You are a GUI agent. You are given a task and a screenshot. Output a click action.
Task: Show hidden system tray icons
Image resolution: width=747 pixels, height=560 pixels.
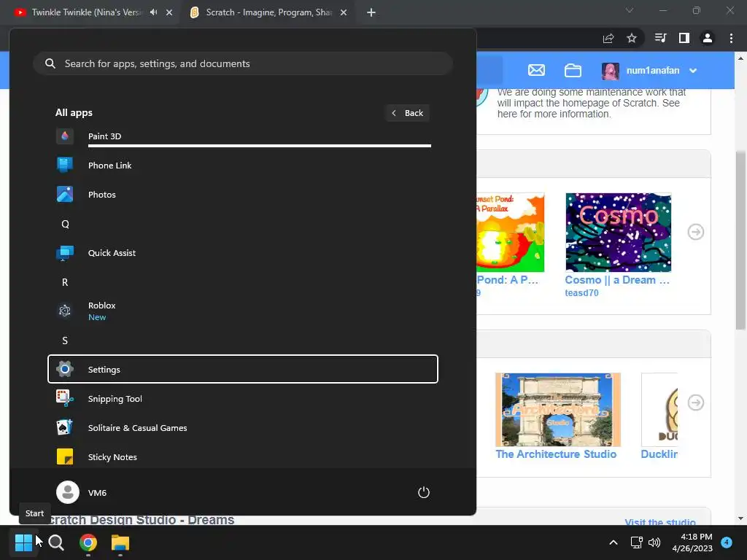[x=614, y=542]
